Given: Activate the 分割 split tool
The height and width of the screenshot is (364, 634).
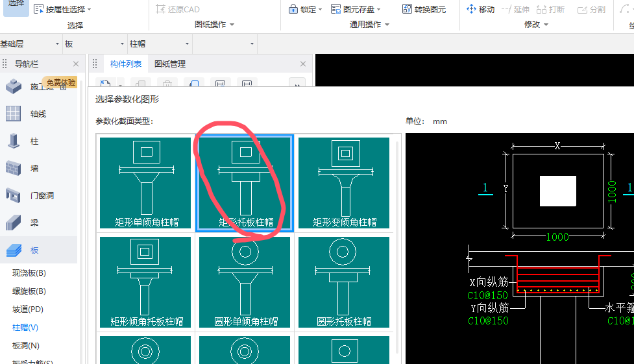Looking at the screenshot, I should [591, 9].
